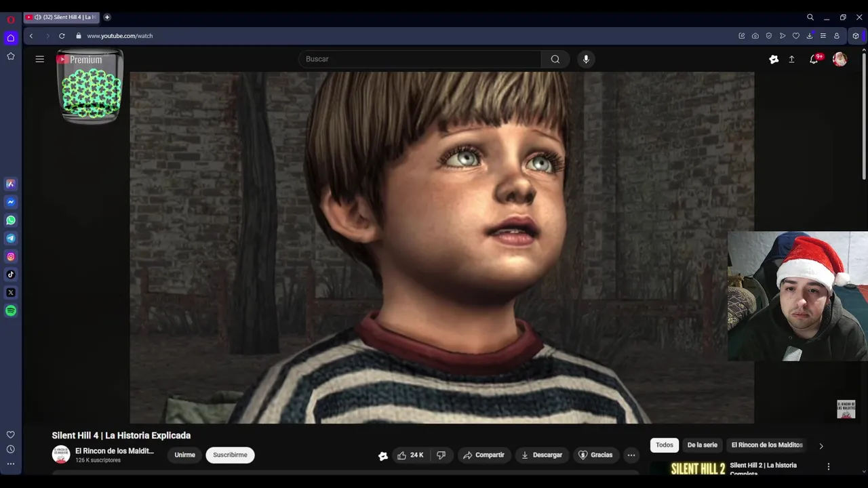Reload the YouTube page

(62, 36)
